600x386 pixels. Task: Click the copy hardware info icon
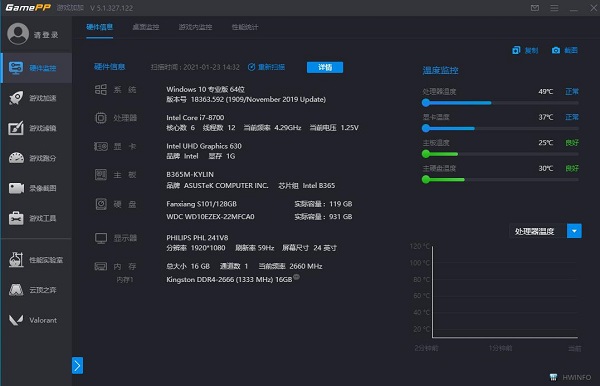point(516,50)
